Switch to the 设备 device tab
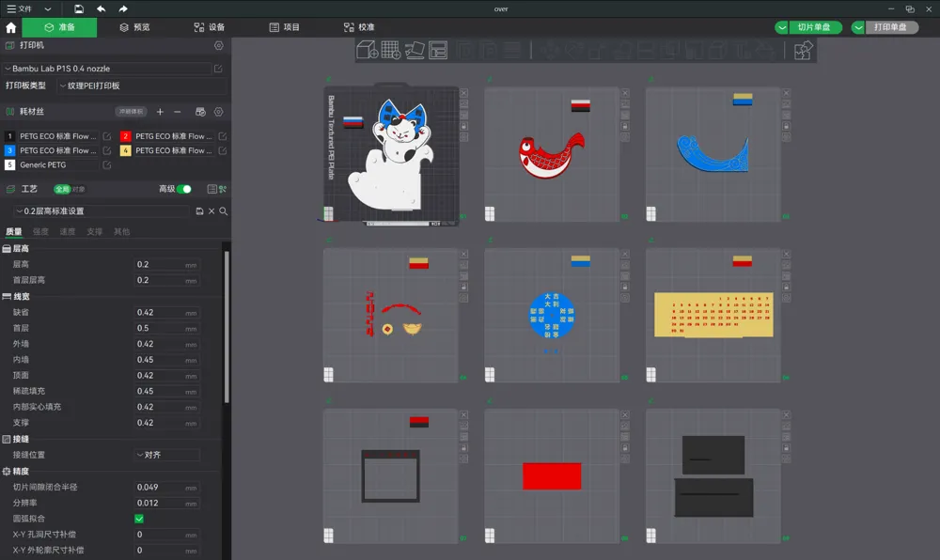Image resolution: width=940 pixels, height=560 pixels. pos(210,27)
